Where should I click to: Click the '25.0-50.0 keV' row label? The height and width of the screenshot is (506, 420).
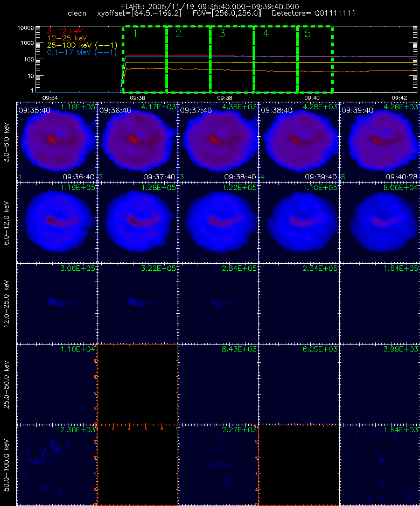click(6, 384)
